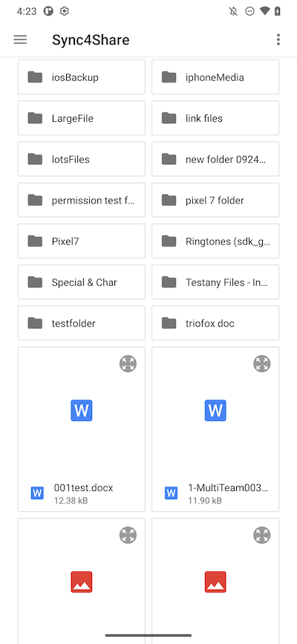The height and width of the screenshot is (644, 297).
Task: Open the Pixel7 folder
Action: pos(82,241)
